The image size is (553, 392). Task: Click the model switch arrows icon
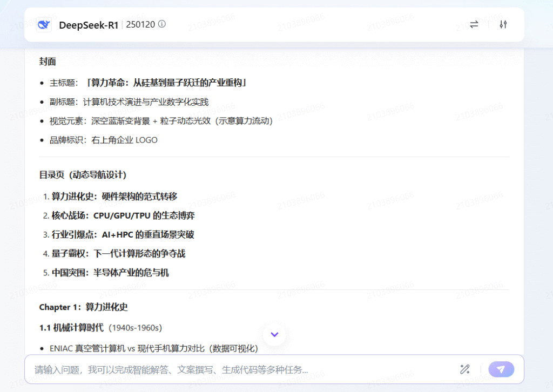(x=474, y=24)
